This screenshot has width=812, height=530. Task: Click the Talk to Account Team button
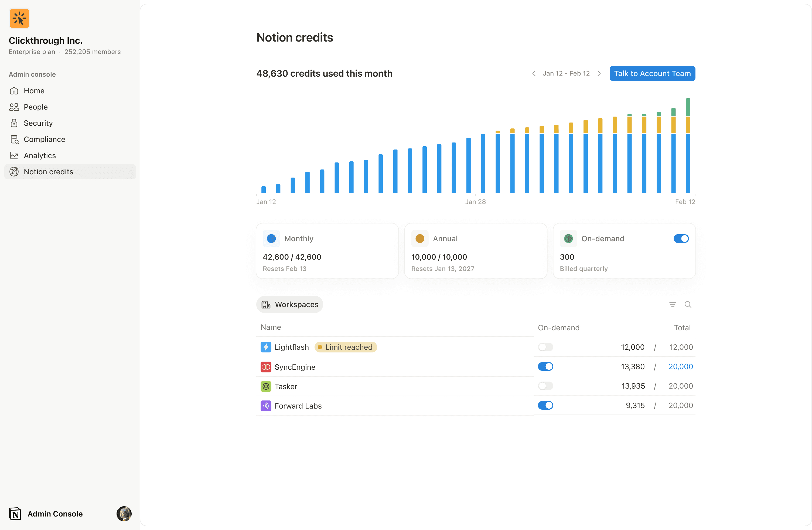652,73
